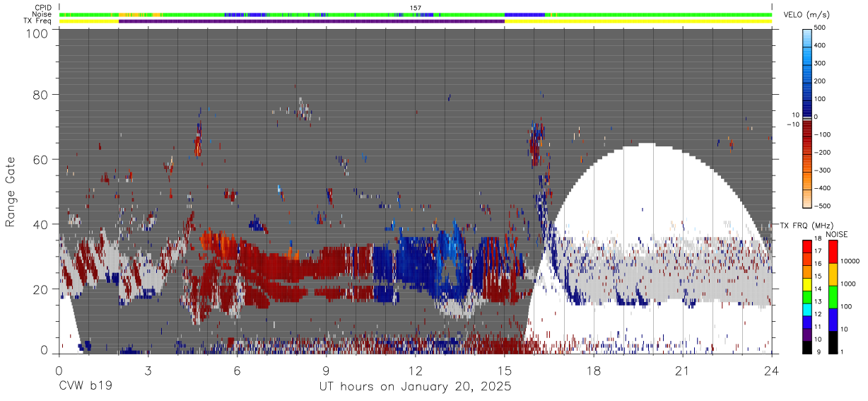This screenshot has width=868, height=401.
Task: Click the CPID value "157"
Action: tap(416, 8)
